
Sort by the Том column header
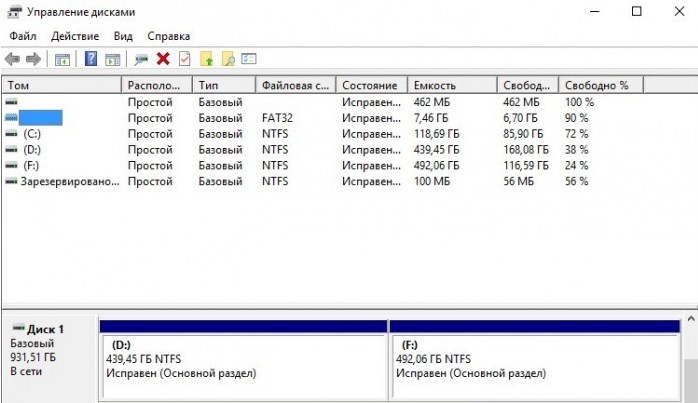tap(61, 85)
